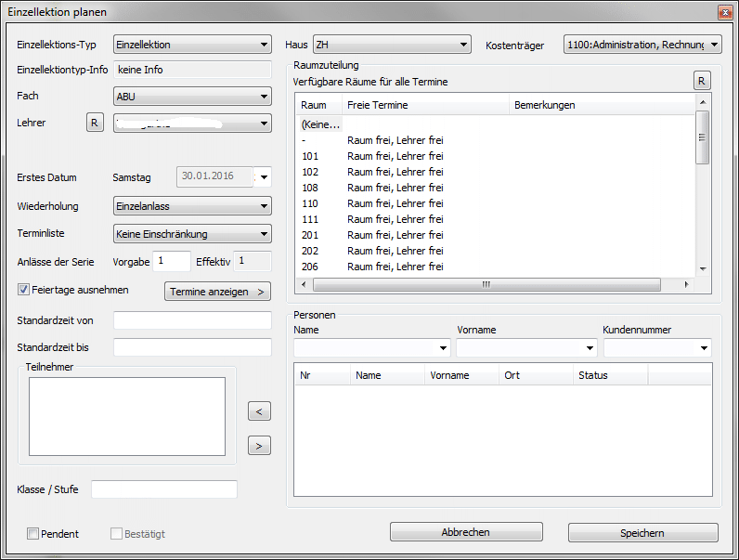Click the right arrow Teilnehmer button
This screenshot has height=560, width=739.
click(x=260, y=446)
